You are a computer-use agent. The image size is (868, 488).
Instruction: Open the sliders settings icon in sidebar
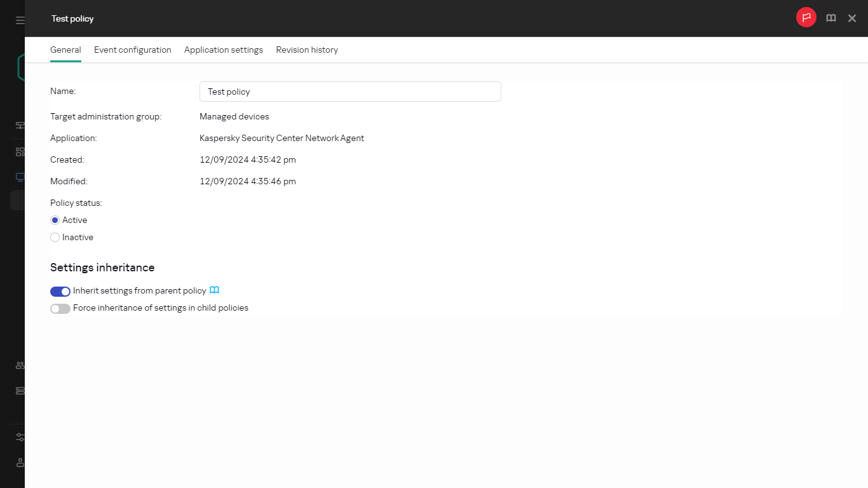[20, 437]
